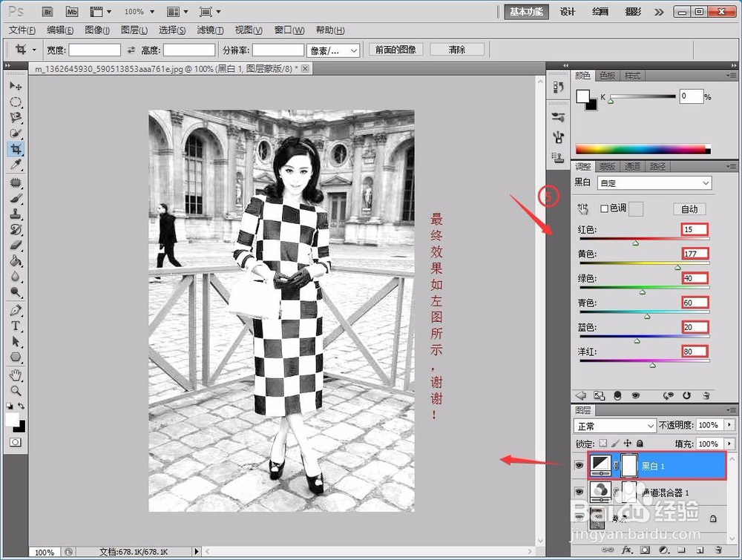Toggle lock transparent pixels

pos(603,443)
